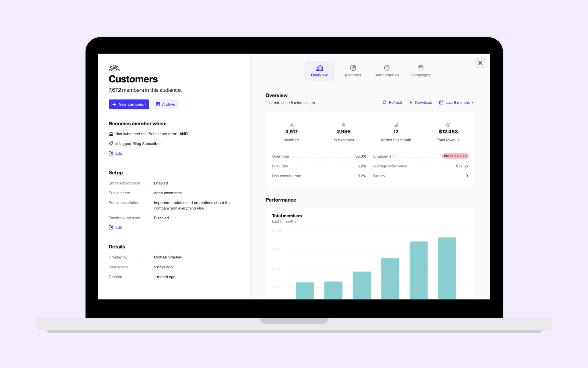Click the close button on the panel
Image resolution: width=588 pixels, height=368 pixels.
click(x=480, y=63)
